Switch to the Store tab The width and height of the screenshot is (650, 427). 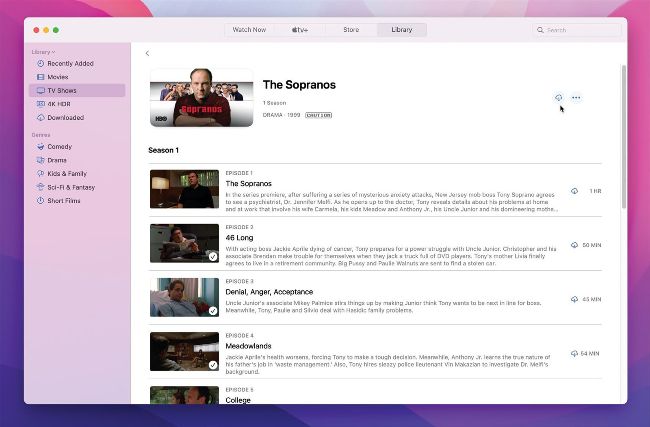point(351,30)
